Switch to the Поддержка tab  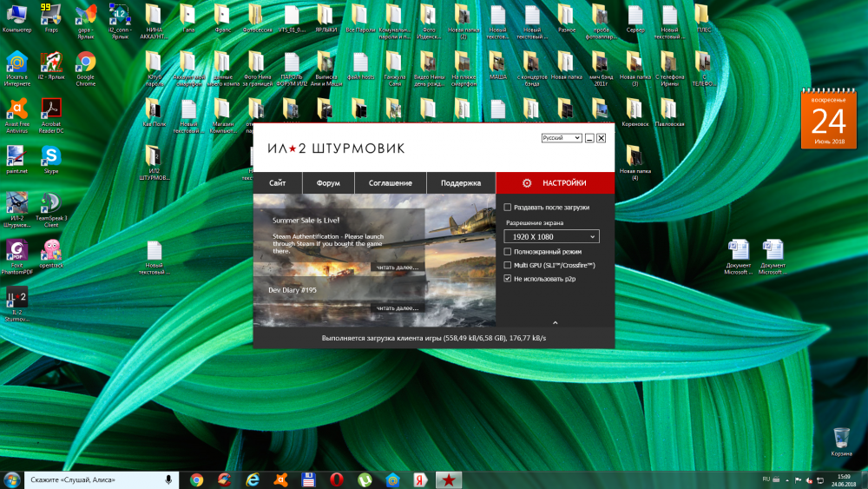tap(460, 183)
